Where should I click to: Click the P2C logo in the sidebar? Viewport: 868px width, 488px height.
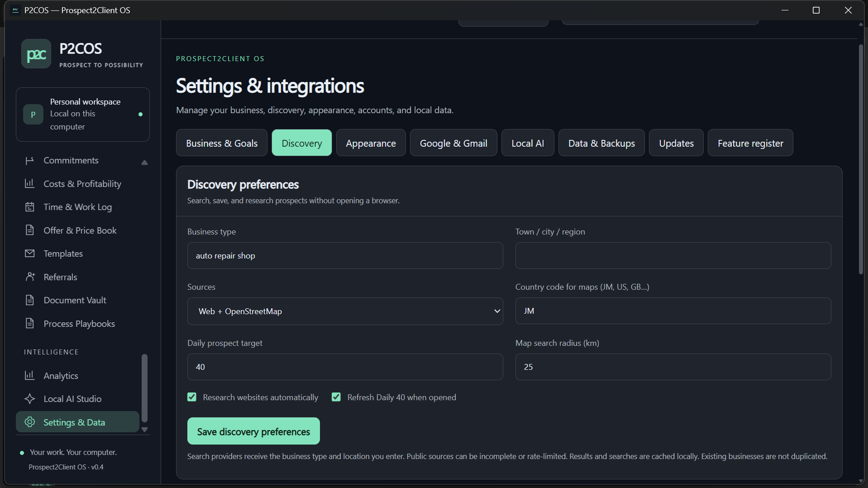pos(36,54)
